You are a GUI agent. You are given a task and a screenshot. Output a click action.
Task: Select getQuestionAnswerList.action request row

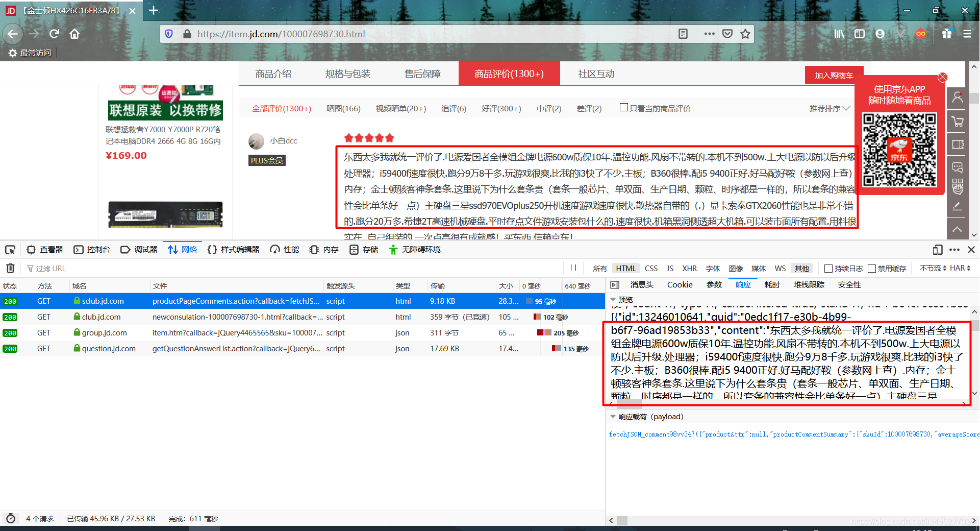pos(303,349)
